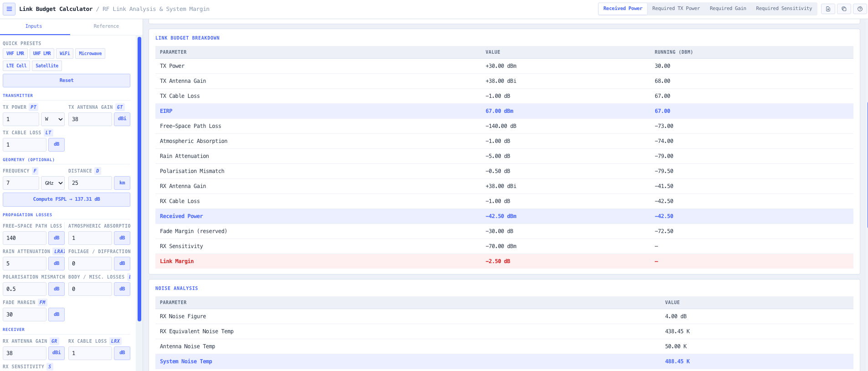Image resolution: width=868 pixels, height=371 pixels.
Task: Switch to Required TX Power mode
Action: [676, 9]
